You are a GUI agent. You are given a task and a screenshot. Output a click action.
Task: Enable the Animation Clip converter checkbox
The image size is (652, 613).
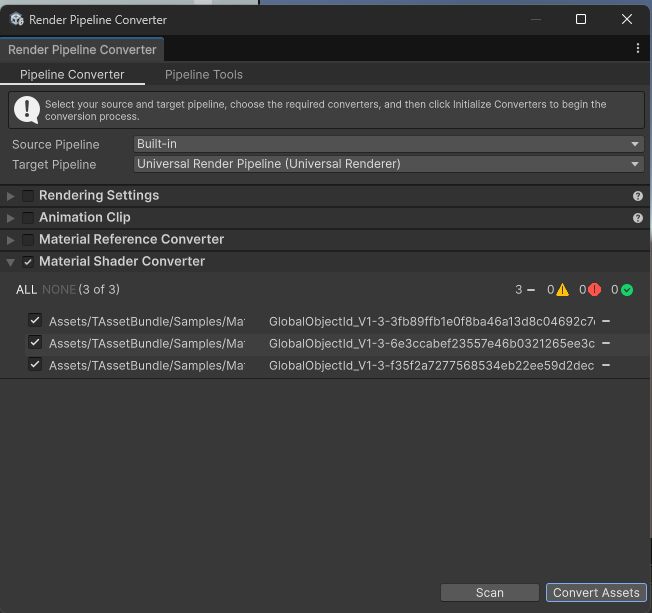point(28,218)
